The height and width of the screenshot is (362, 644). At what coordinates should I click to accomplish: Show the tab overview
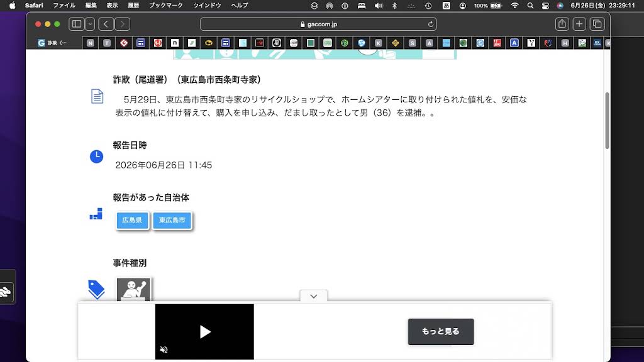[597, 25]
